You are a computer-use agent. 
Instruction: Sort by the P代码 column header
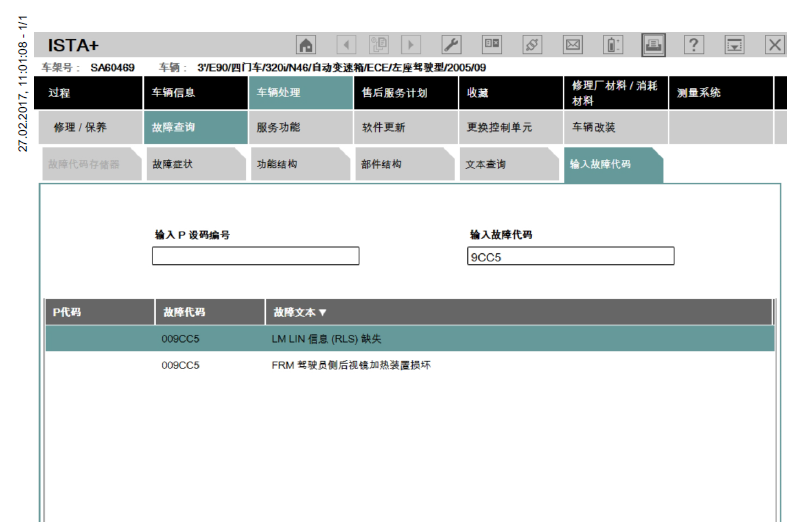pyautogui.click(x=100, y=312)
